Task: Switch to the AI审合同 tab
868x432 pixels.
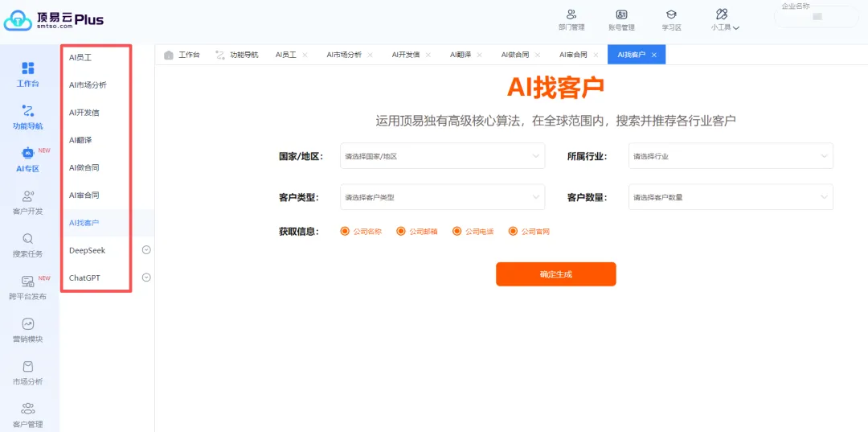Action: point(573,55)
